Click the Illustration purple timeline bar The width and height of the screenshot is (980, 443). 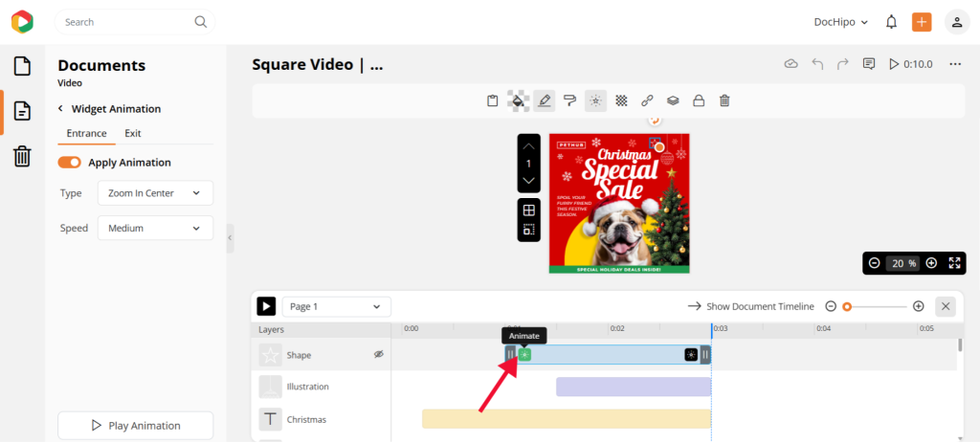(x=634, y=387)
